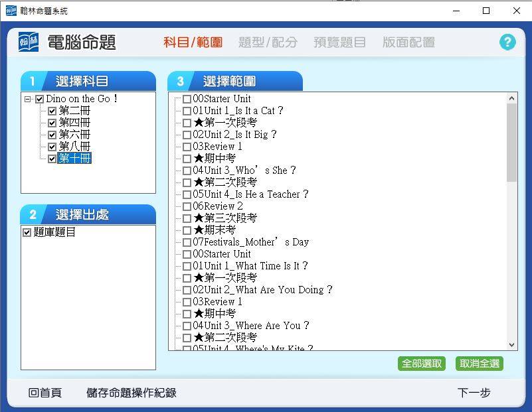Click the 題庫題目 label text
This screenshot has width=532, height=412.
point(54,232)
